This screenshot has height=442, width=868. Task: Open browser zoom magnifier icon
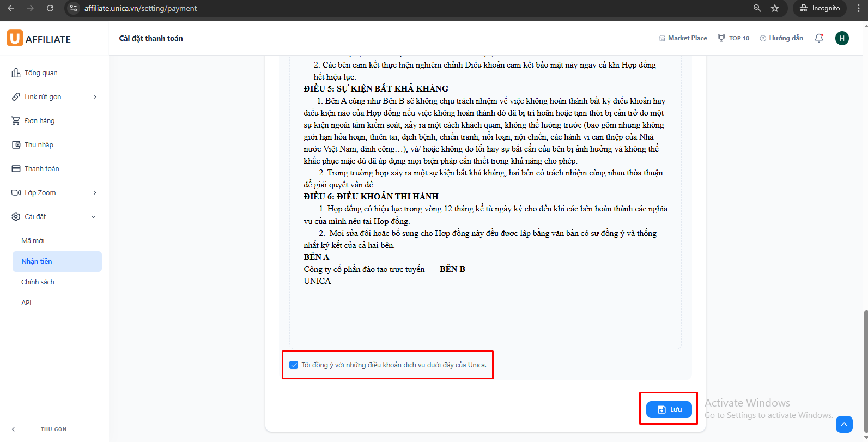tap(757, 8)
